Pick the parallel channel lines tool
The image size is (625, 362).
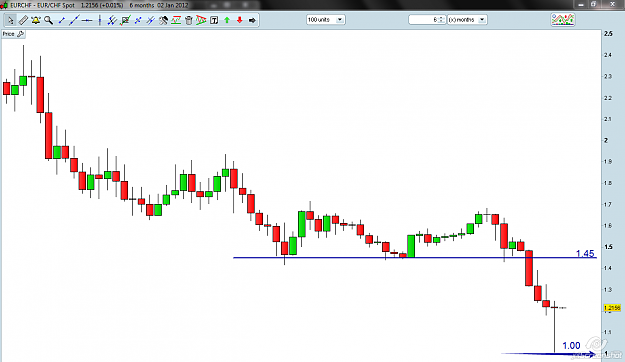[x=112, y=20]
